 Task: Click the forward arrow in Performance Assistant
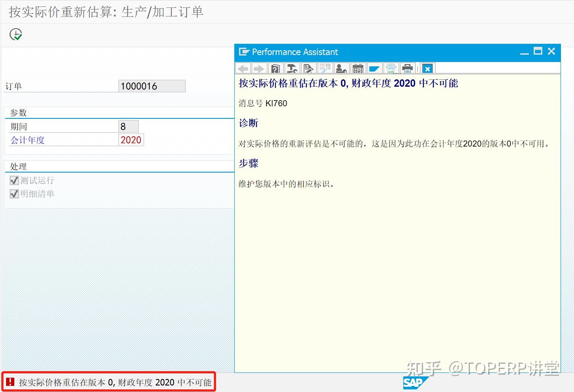pyautogui.click(x=259, y=68)
